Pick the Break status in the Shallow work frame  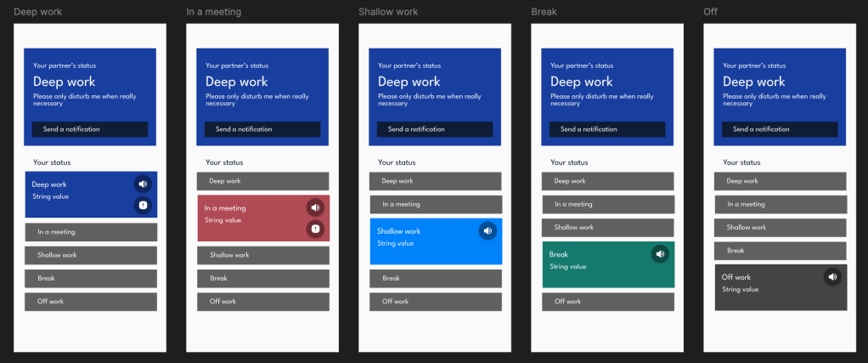click(436, 278)
